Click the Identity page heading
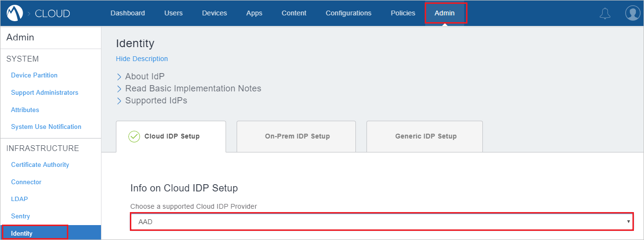644x240 pixels. (135, 43)
